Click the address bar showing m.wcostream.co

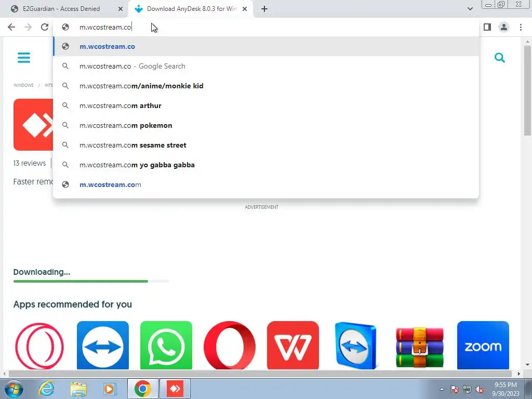[x=266, y=27]
